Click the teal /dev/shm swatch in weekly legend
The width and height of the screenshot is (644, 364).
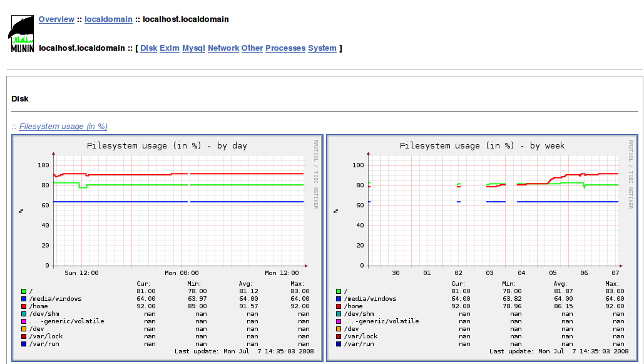click(x=339, y=314)
